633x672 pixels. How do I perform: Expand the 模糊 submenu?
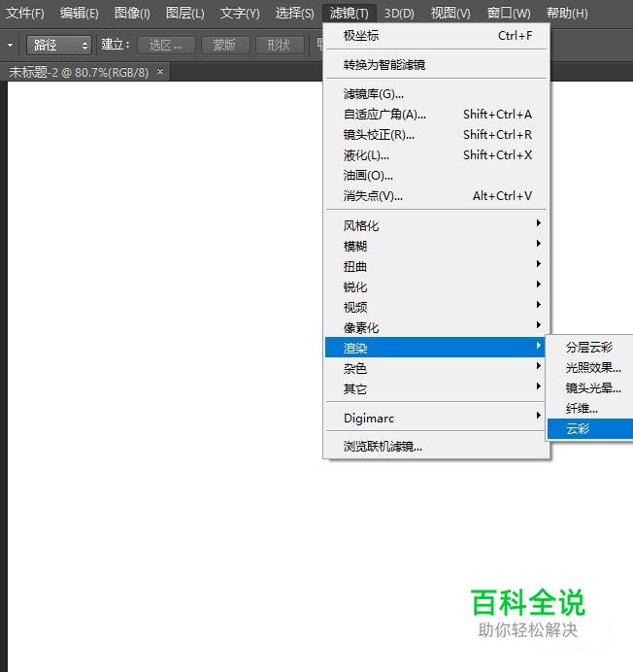pos(437,246)
